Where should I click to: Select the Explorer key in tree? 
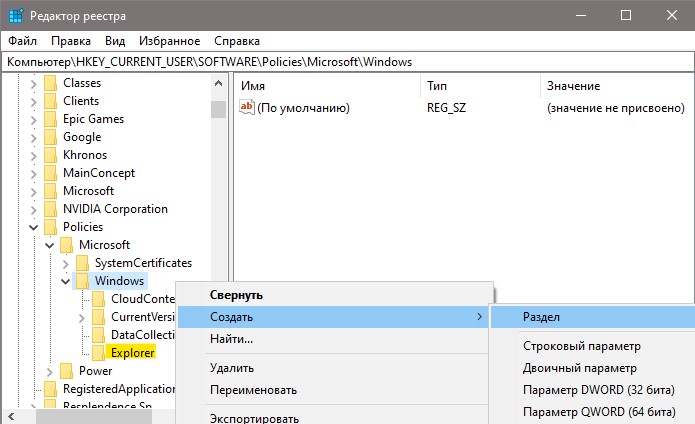click(133, 353)
